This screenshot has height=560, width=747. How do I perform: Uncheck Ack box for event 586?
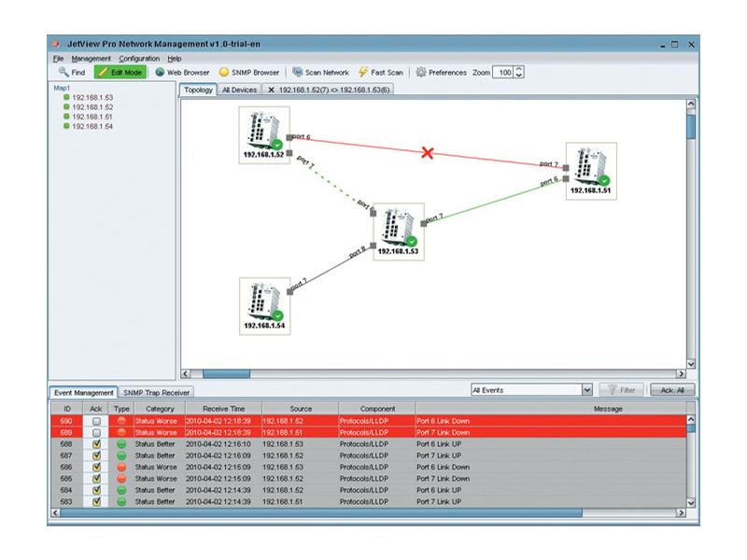96,468
